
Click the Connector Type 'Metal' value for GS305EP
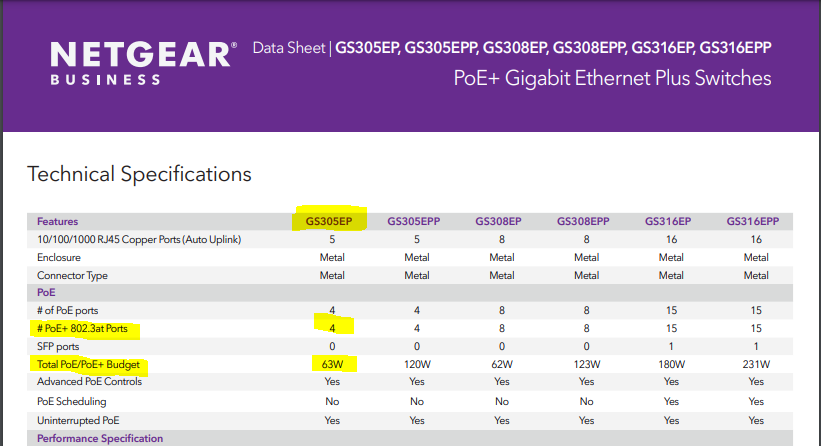tap(332, 275)
